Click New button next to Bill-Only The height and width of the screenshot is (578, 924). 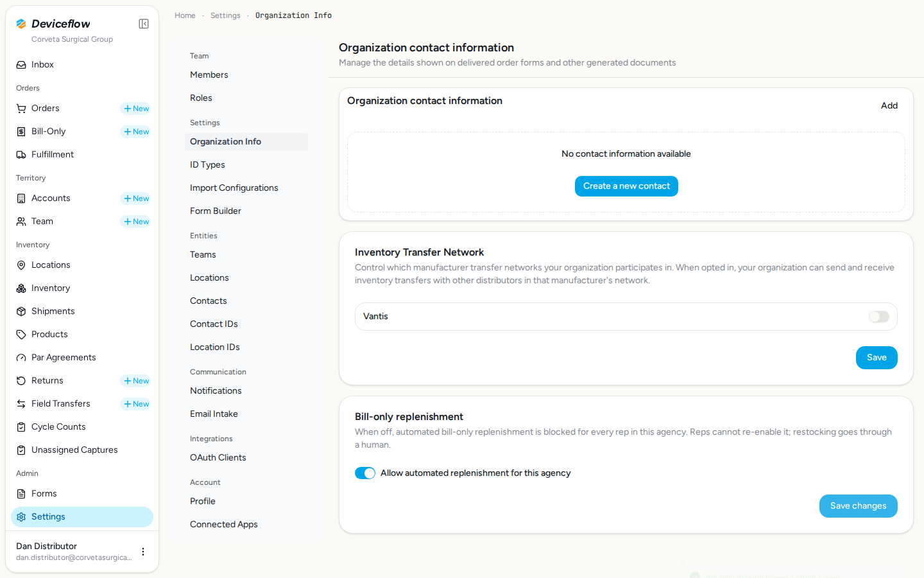pos(136,132)
